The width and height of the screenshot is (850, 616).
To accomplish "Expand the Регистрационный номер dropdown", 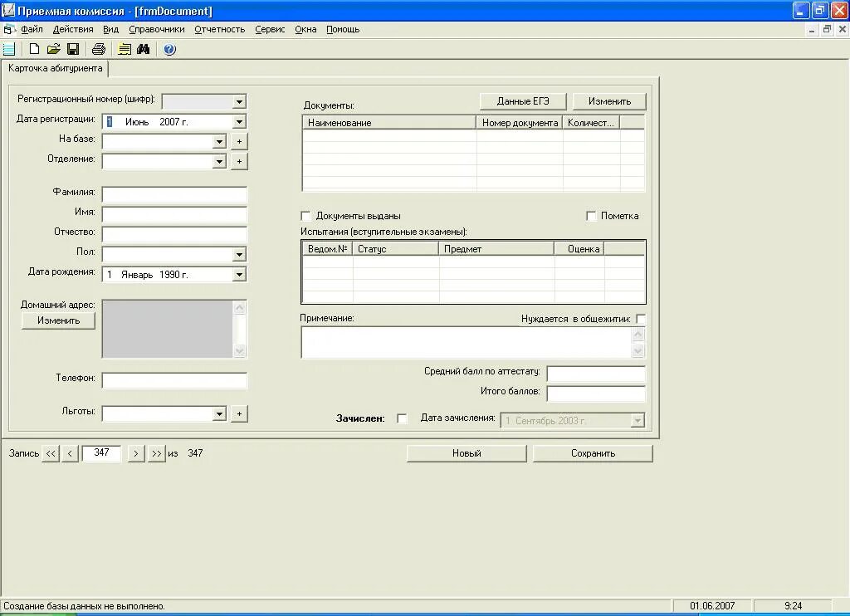I will pos(239,102).
